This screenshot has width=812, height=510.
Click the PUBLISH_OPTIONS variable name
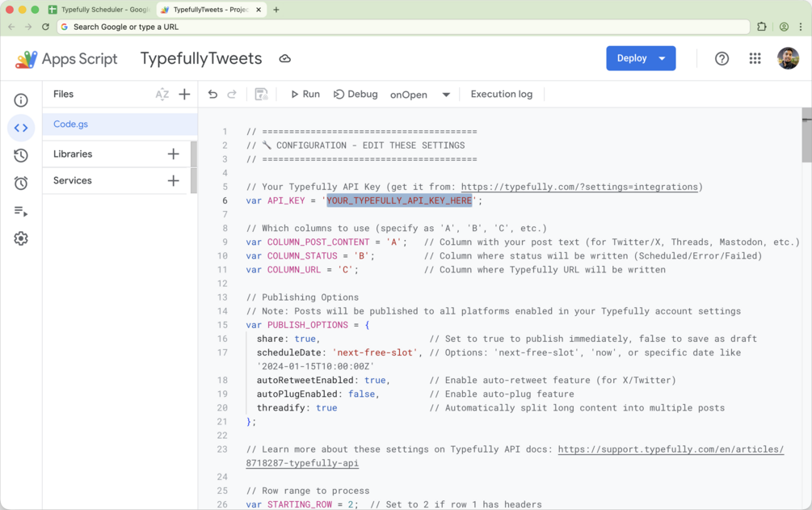(308, 325)
